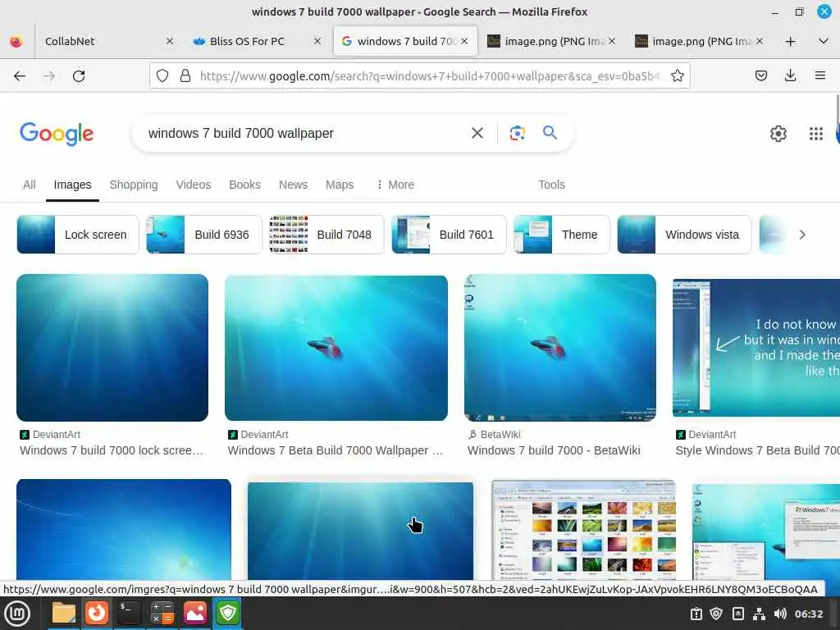Filter by the Build 6936 chip
840x630 pixels.
204,235
